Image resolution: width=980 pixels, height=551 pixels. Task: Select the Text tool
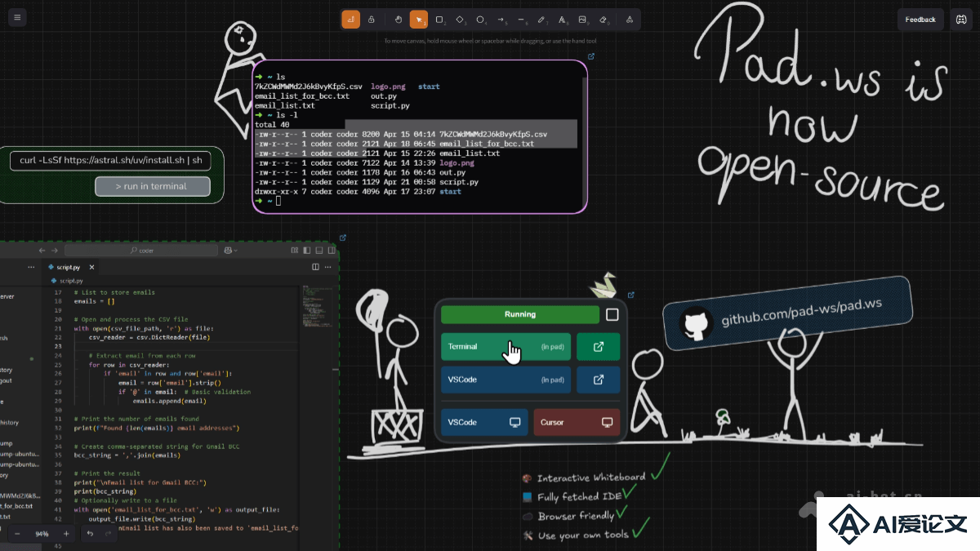(563, 19)
